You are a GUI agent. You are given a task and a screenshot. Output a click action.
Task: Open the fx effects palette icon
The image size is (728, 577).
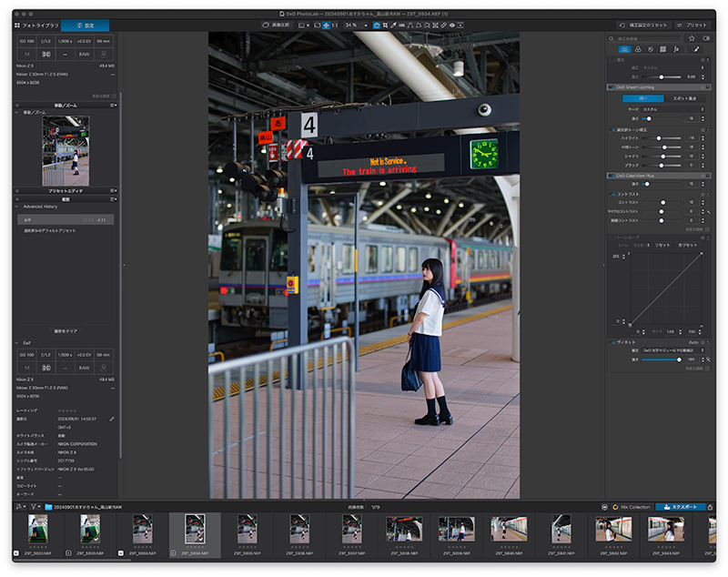(x=676, y=49)
